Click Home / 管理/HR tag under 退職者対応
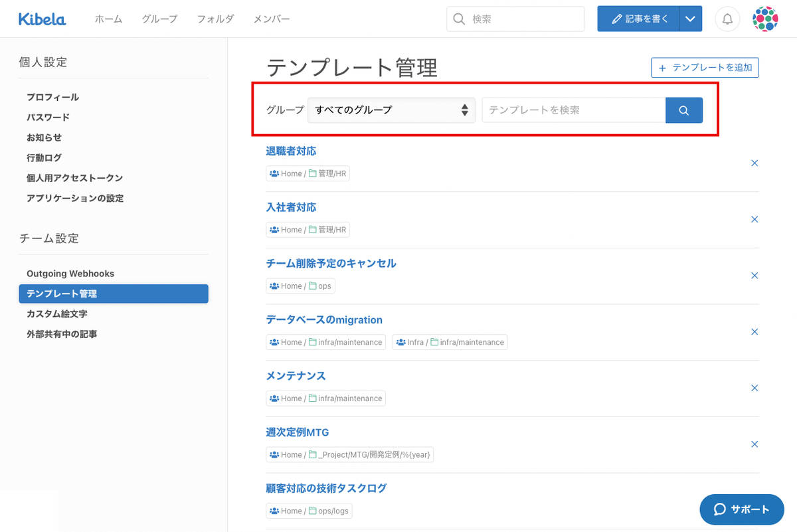Screen dimensions: 797x532 (308, 173)
